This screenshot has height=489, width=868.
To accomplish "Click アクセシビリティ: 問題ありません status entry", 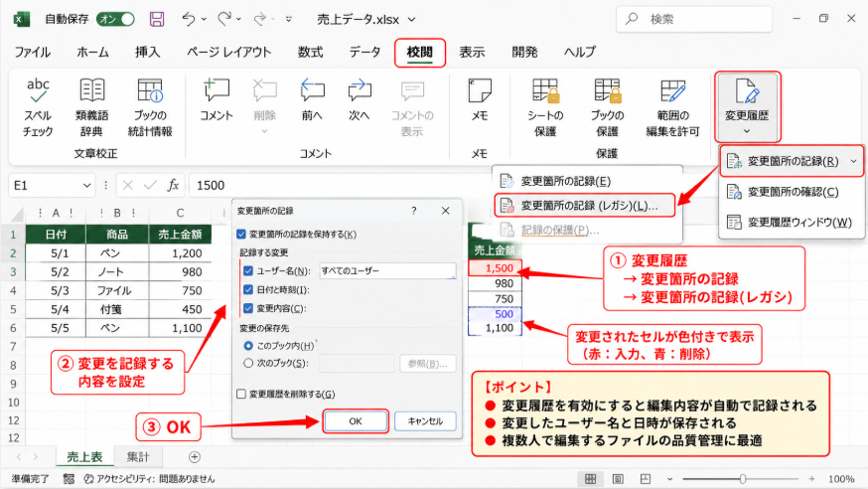I will click(x=149, y=479).
